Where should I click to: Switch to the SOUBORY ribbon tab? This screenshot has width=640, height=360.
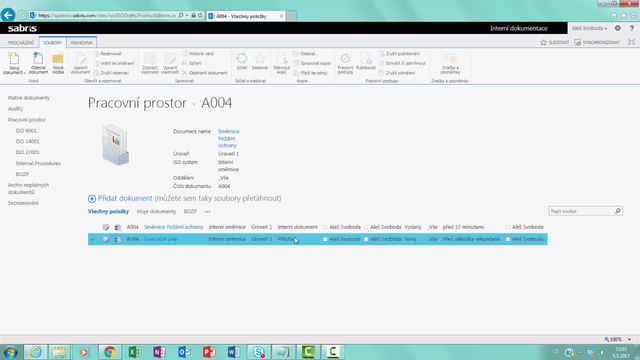(53, 42)
